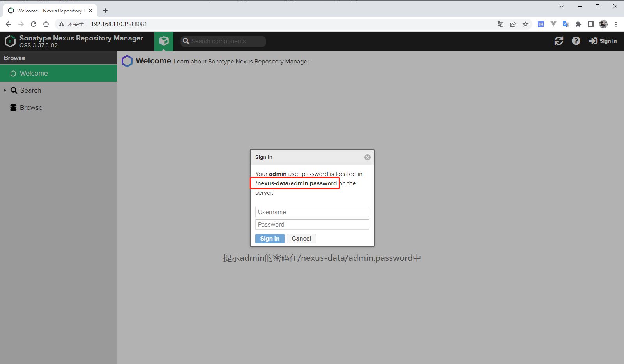The height and width of the screenshot is (364, 624).
Task: Go forward in browser history
Action: click(21, 24)
